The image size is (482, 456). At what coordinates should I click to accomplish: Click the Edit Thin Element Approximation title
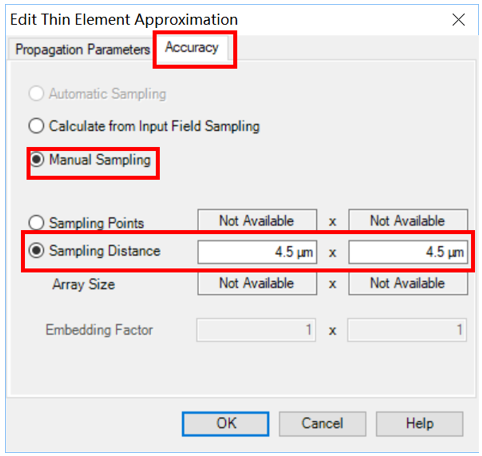pos(124,19)
